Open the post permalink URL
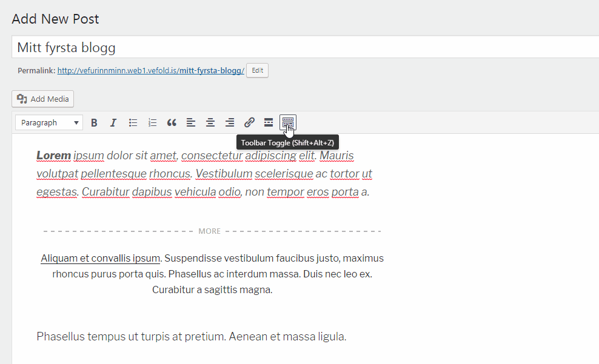599x364 pixels. pyautogui.click(x=150, y=71)
